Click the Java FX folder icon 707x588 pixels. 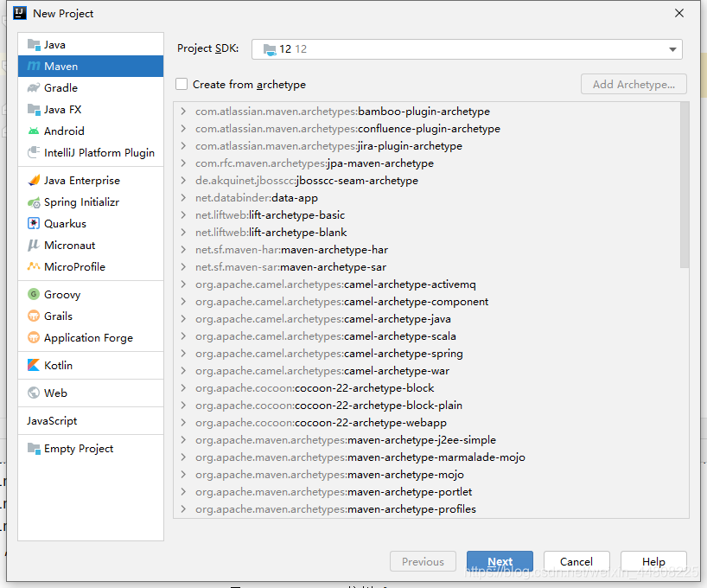click(34, 109)
